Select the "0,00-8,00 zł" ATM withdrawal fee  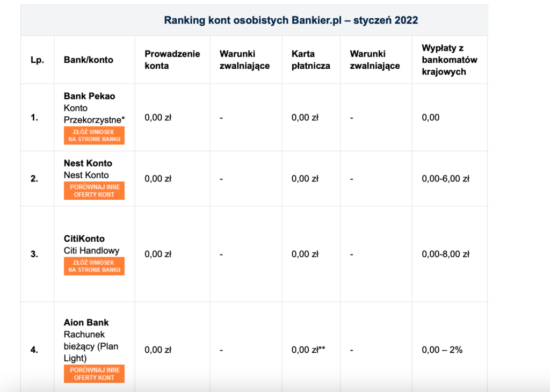(x=445, y=254)
